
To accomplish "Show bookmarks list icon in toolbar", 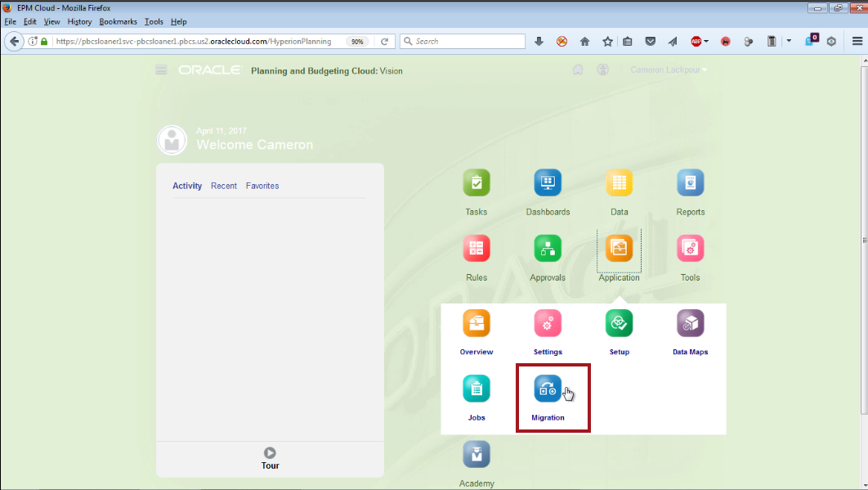I will tap(627, 42).
